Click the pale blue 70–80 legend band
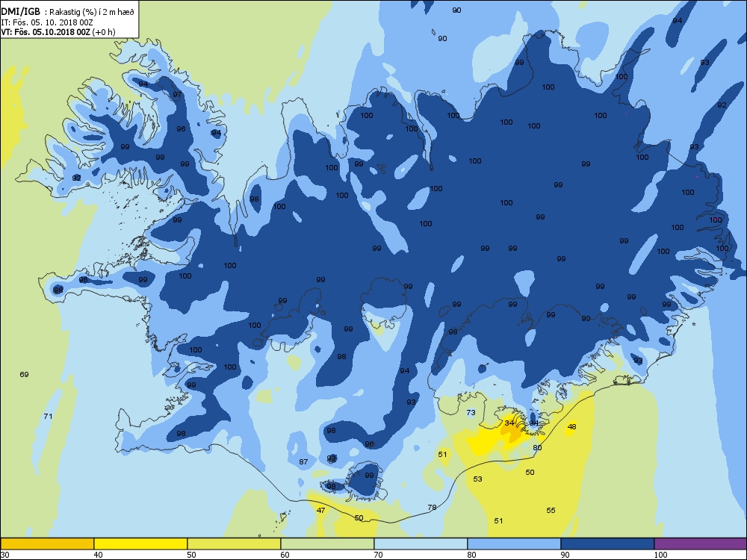The width and height of the screenshot is (747, 560). [x=421, y=544]
